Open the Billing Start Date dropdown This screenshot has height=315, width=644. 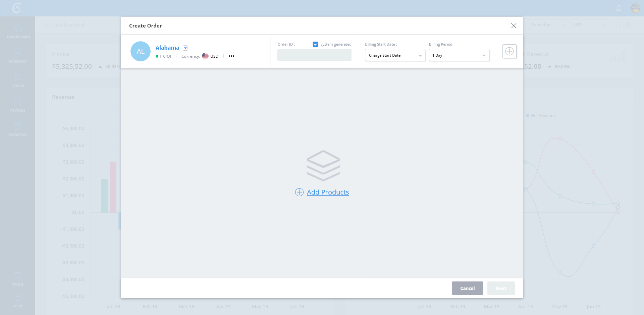pyautogui.click(x=395, y=55)
